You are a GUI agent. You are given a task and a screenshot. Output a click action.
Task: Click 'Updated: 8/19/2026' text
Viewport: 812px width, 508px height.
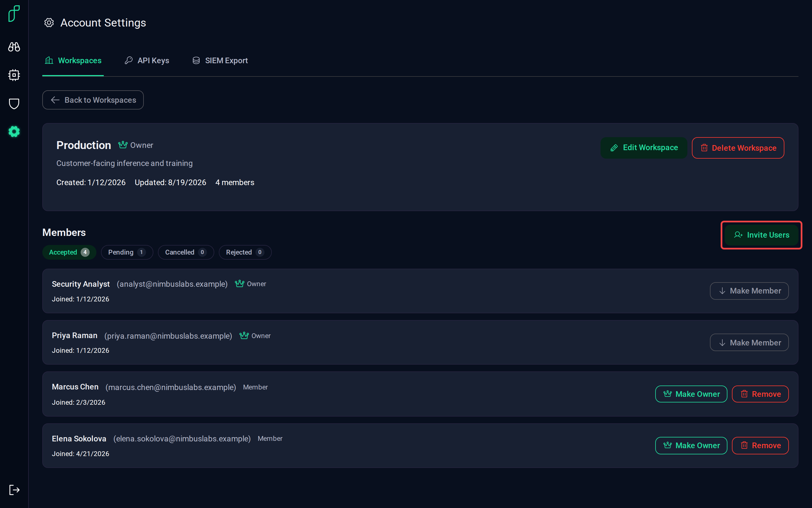(171, 182)
